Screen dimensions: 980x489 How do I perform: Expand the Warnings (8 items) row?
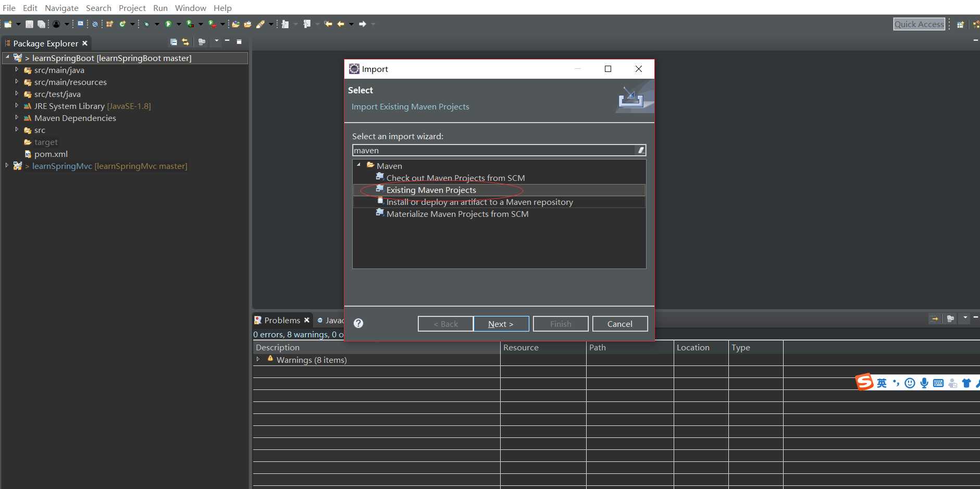(x=258, y=359)
